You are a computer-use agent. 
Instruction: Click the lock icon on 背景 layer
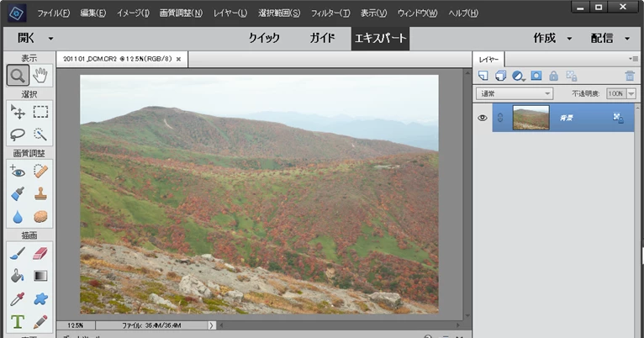tap(618, 119)
